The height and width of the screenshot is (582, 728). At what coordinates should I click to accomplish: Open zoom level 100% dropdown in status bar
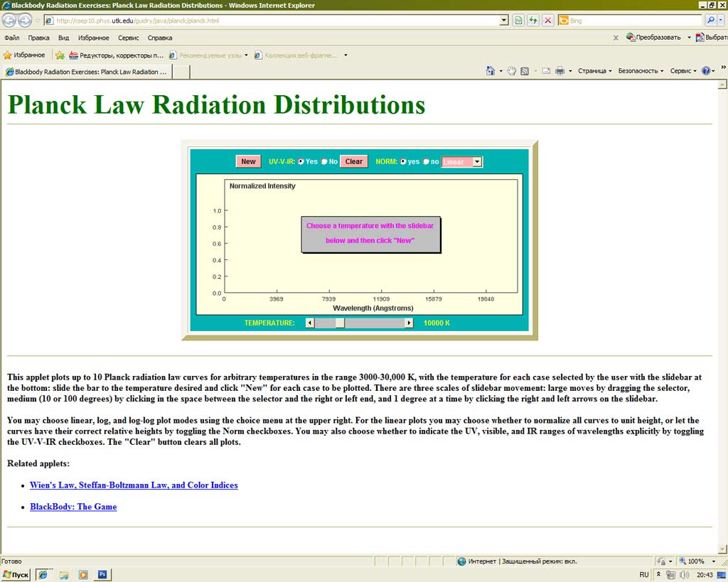(x=714, y=561)
